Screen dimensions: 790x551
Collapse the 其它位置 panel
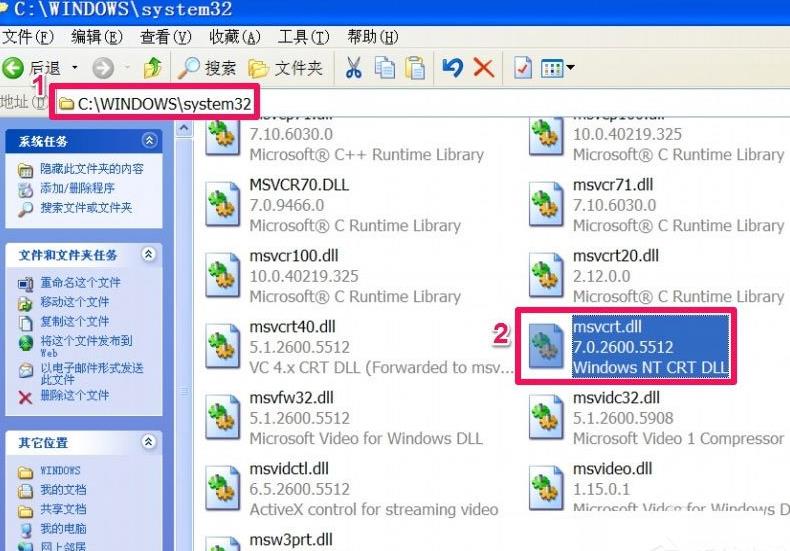(150, 442)
